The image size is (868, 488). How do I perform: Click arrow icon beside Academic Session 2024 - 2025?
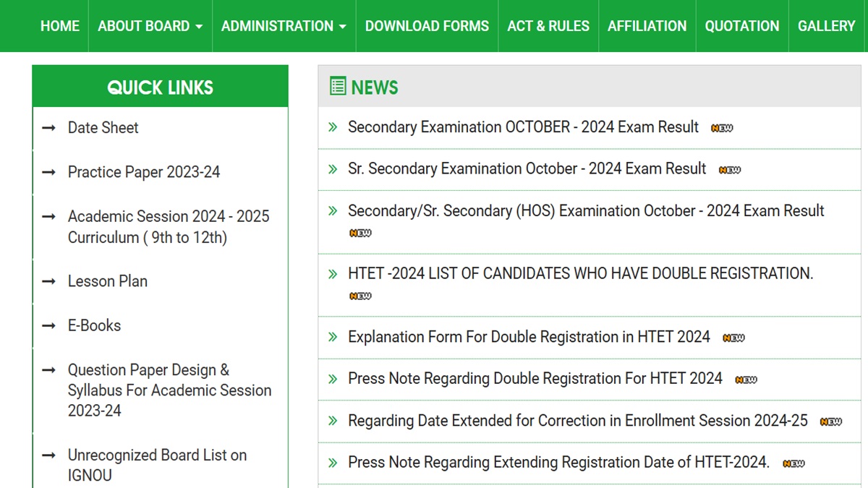coord(49,216)
